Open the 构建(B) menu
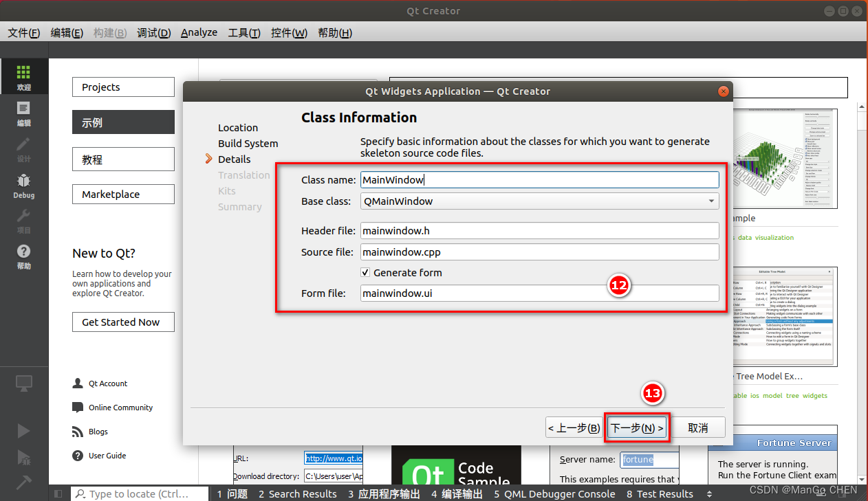Image resolution: width=868 pixels, height=501 pixels. click(x=110, y=32)
